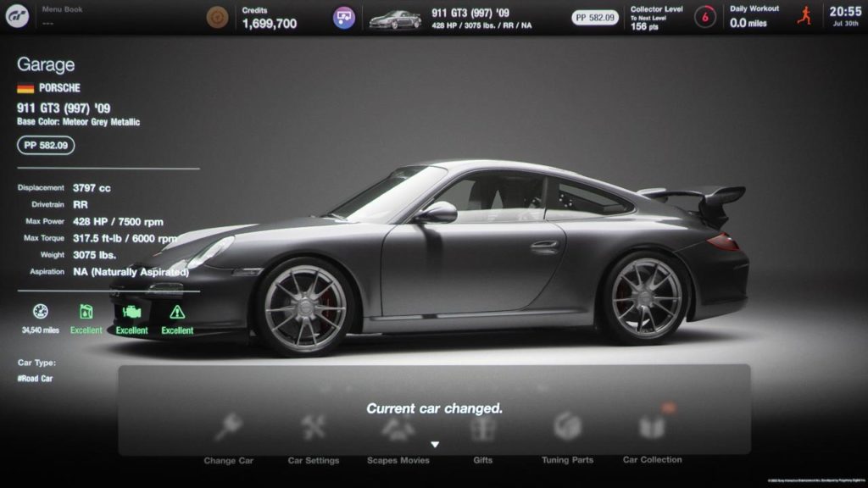The image size is (868, 488).
Task: Dismiss the Current car changed message arrow
Action: 435,445
